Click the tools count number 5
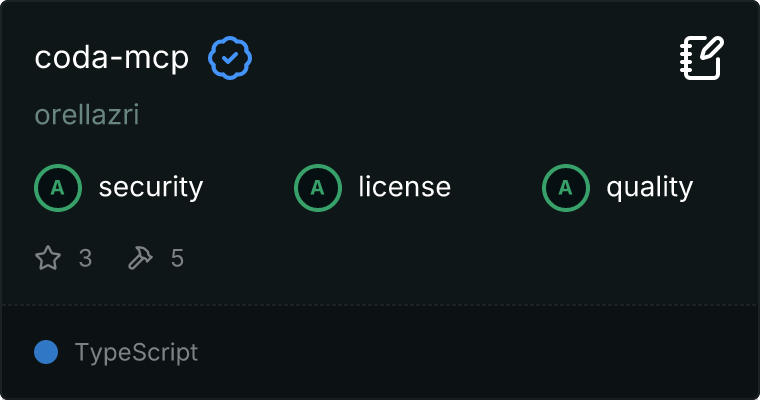This screenshot has height=400, width=760. tap(177, 259)
